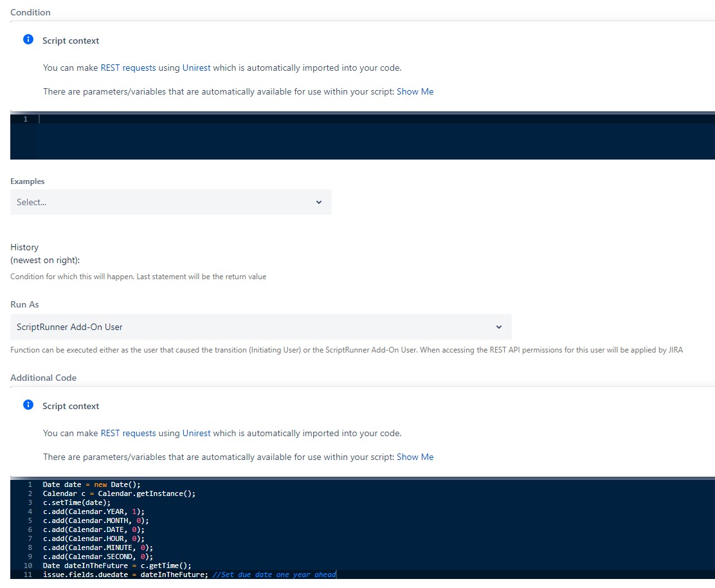Open the REST requests link under Condition

[128, 68]
